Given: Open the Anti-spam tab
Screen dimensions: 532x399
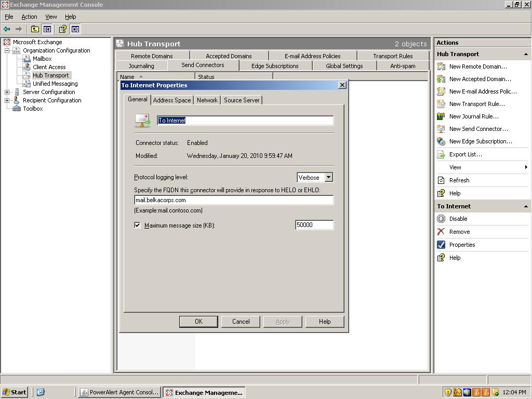Looking at the screenshot, I should point(403,66).
